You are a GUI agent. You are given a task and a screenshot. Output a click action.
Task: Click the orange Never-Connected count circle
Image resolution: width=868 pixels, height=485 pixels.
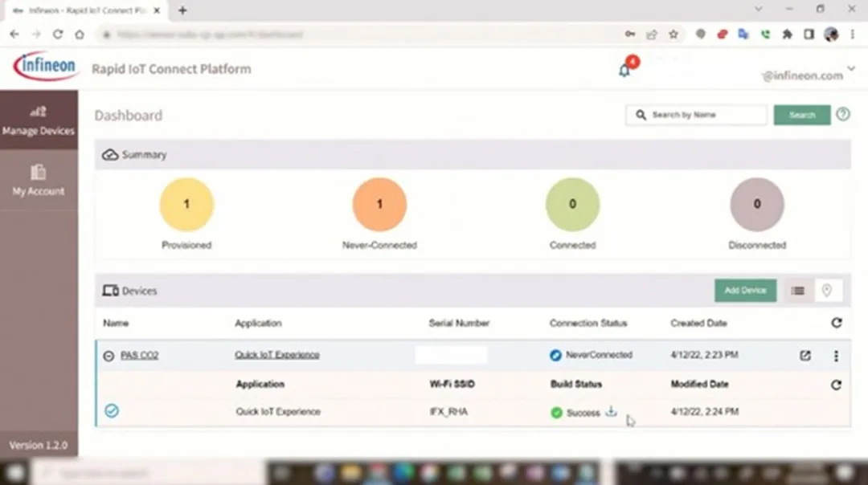(379, 204)
